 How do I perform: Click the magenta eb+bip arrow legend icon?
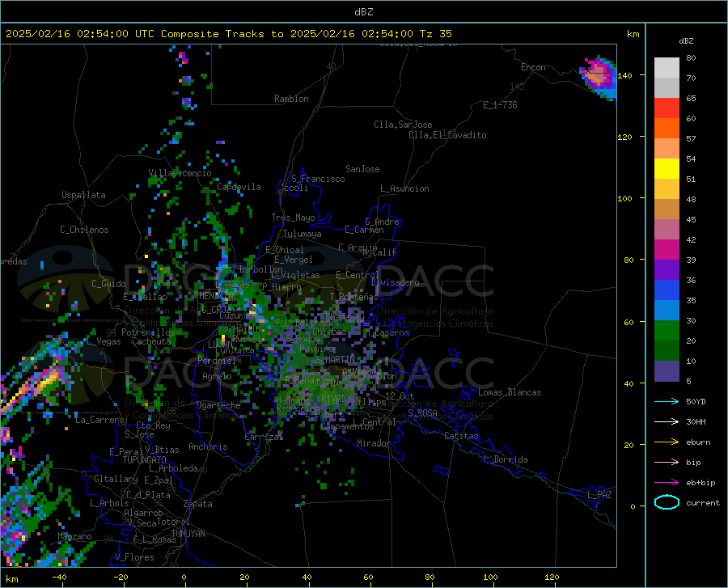tap(667, 483)
